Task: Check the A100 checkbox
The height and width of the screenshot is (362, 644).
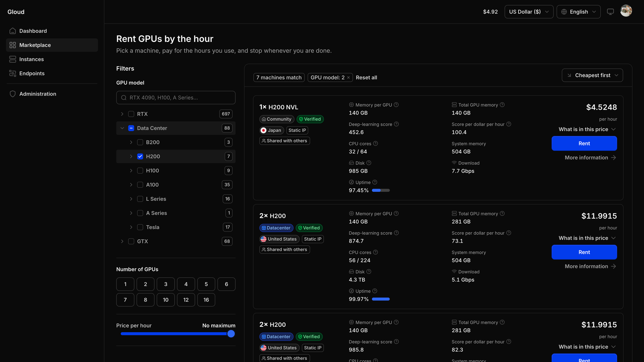Action: tap(140, 185)
